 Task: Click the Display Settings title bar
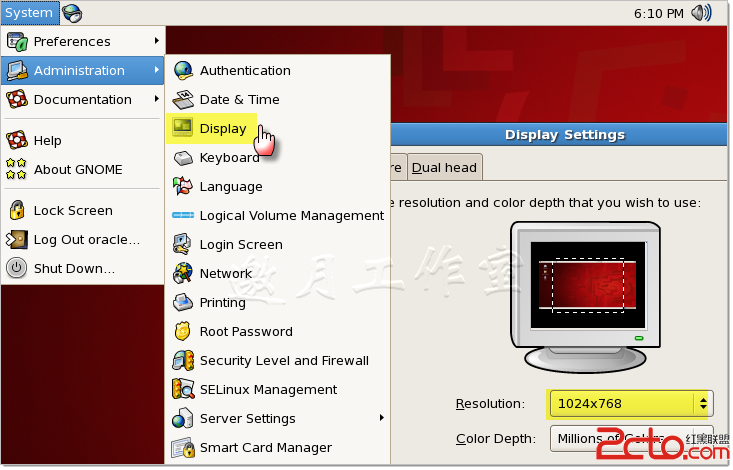559,135
